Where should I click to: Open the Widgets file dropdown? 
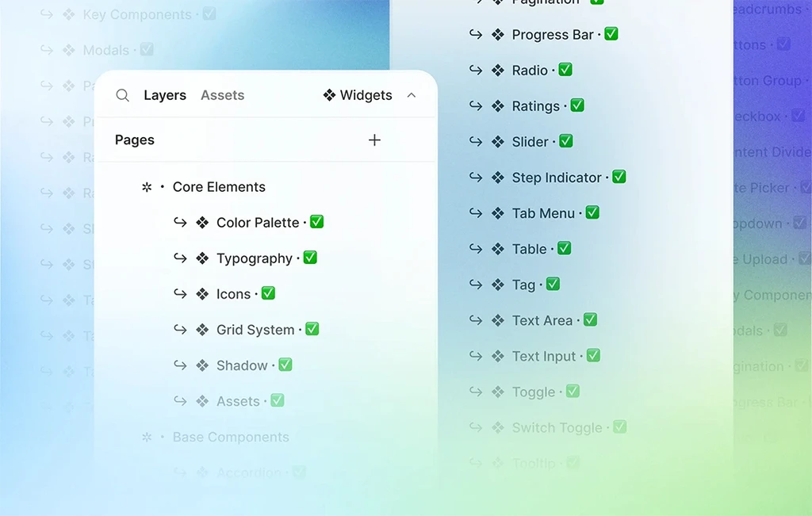coord(358,95)
